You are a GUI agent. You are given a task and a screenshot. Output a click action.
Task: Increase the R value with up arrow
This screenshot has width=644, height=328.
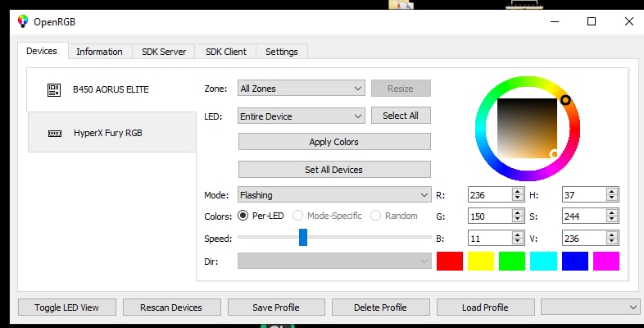pyautogui.click(x=518, y=192)
